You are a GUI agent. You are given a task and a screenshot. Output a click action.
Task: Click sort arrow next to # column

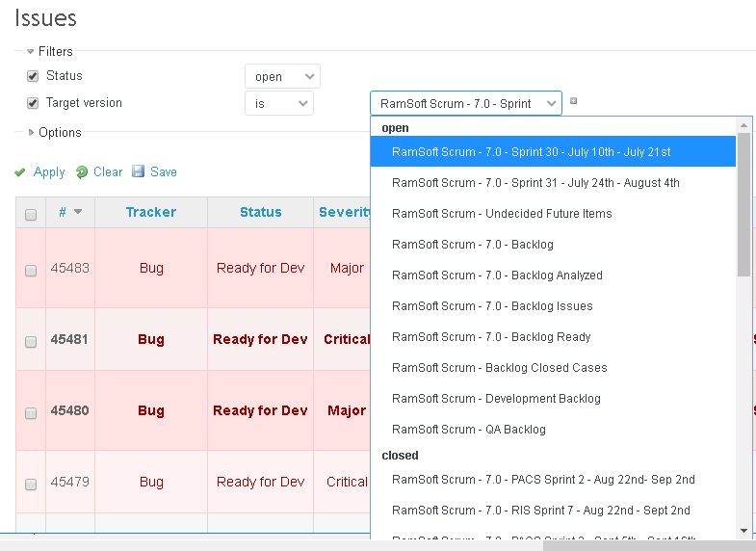[78, 212]
